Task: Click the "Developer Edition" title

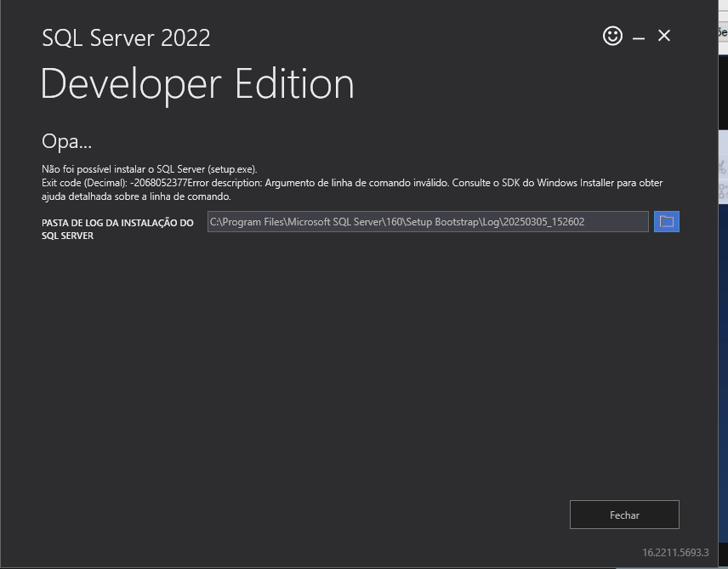Action: [x=198, y=83]
